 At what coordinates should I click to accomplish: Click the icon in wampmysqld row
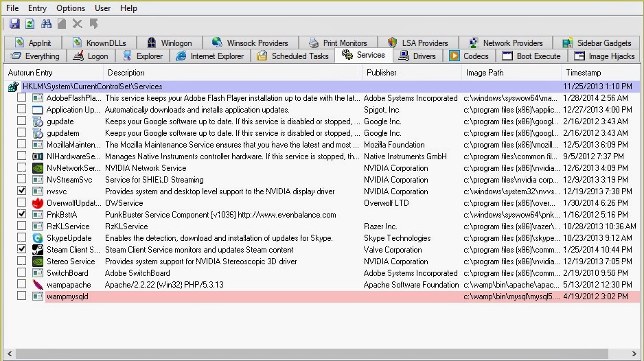38,296
